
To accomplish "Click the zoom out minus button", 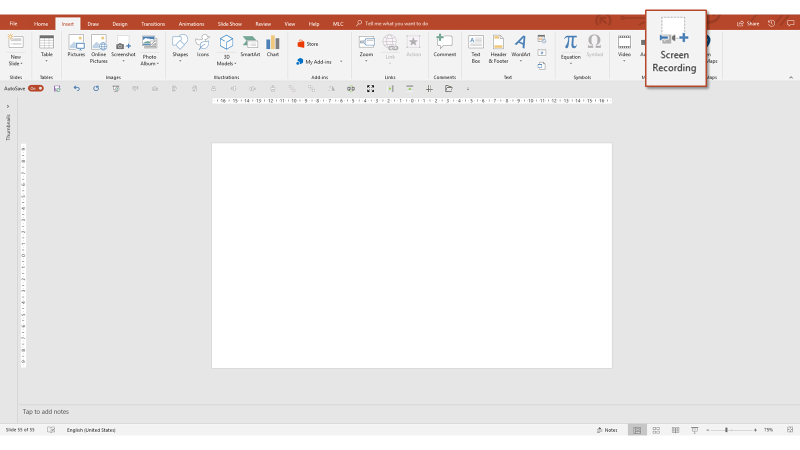I will (708, 430).
